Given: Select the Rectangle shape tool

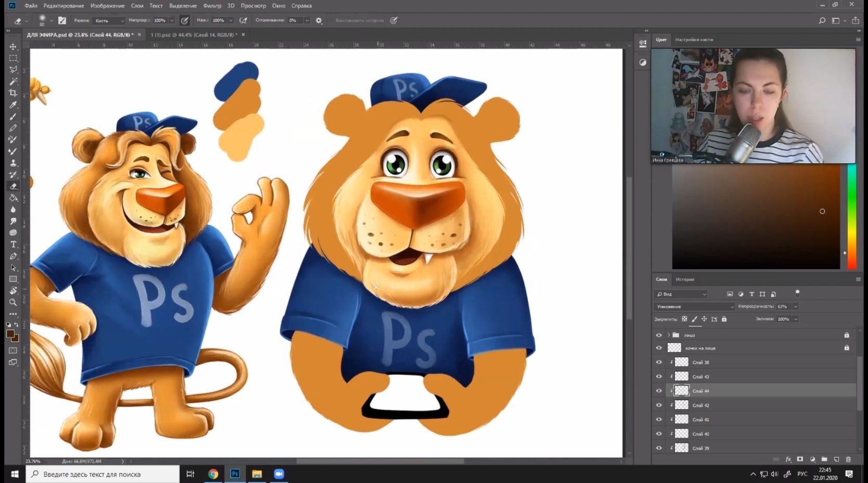Looking at the screenshot, I should tap(13, 279).
